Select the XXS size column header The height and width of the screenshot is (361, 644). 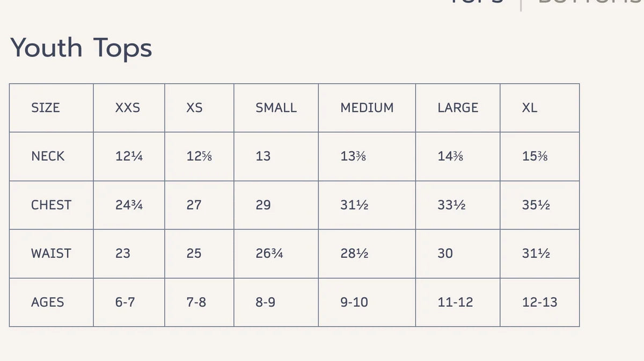128,107
